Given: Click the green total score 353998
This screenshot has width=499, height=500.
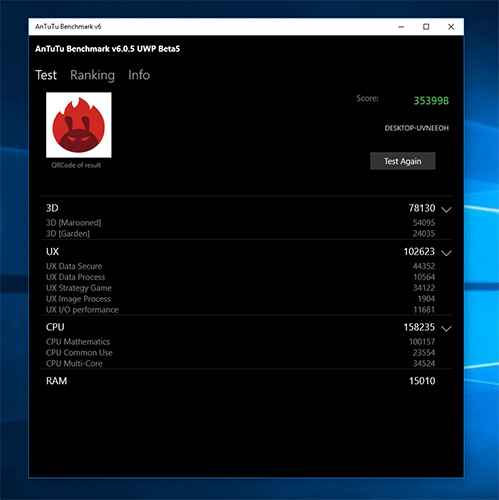Looking at the screenshot, I should tap(431, 101).
